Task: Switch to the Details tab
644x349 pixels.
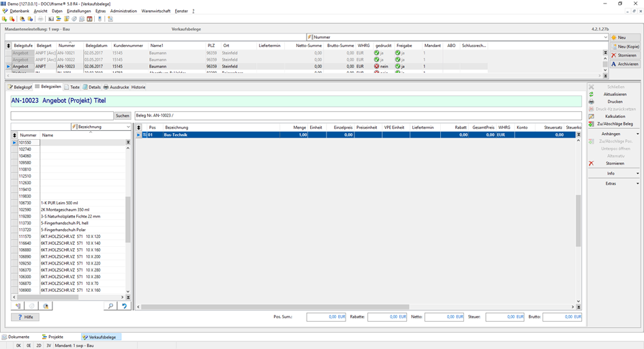Action: [x=91, y=87]
